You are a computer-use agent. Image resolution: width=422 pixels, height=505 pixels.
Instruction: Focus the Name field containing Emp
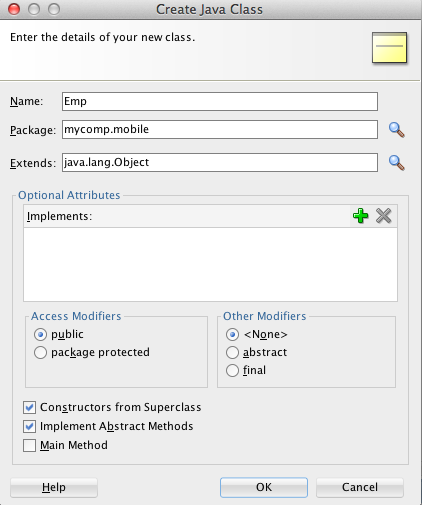click(220, 101)
